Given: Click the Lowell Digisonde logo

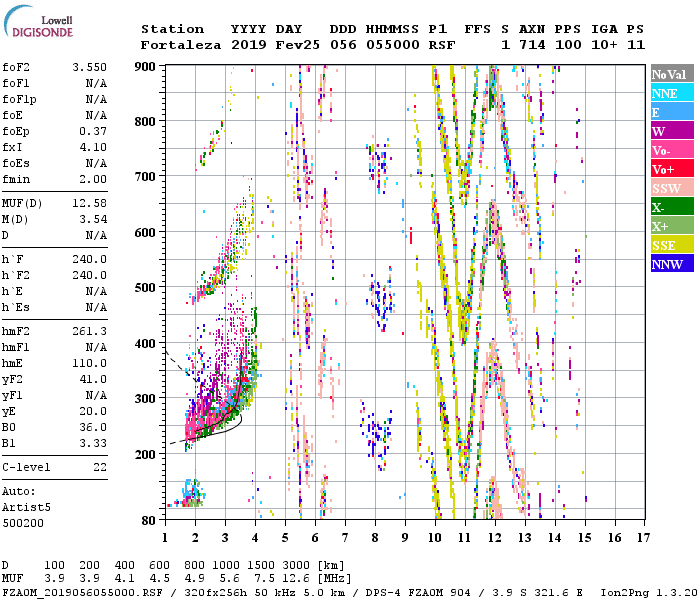Looking at the screenshot, I should pos(38,21).
